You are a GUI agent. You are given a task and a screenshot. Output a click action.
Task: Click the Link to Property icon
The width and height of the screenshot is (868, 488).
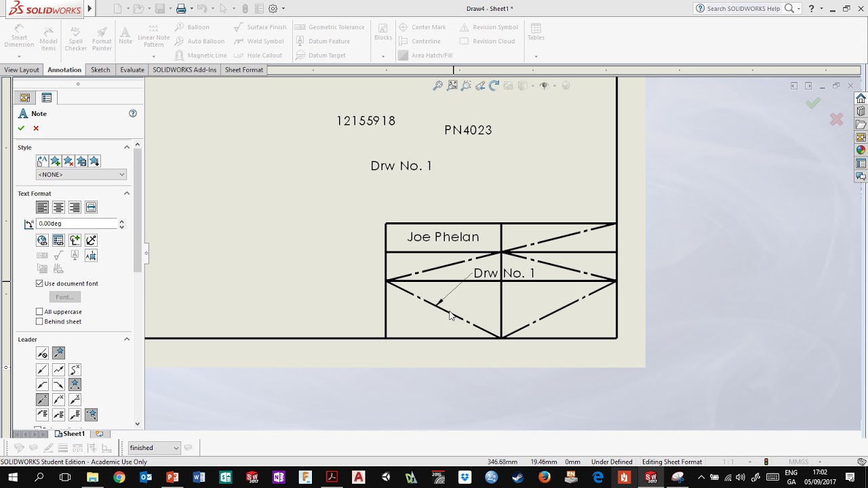[58, 240]
